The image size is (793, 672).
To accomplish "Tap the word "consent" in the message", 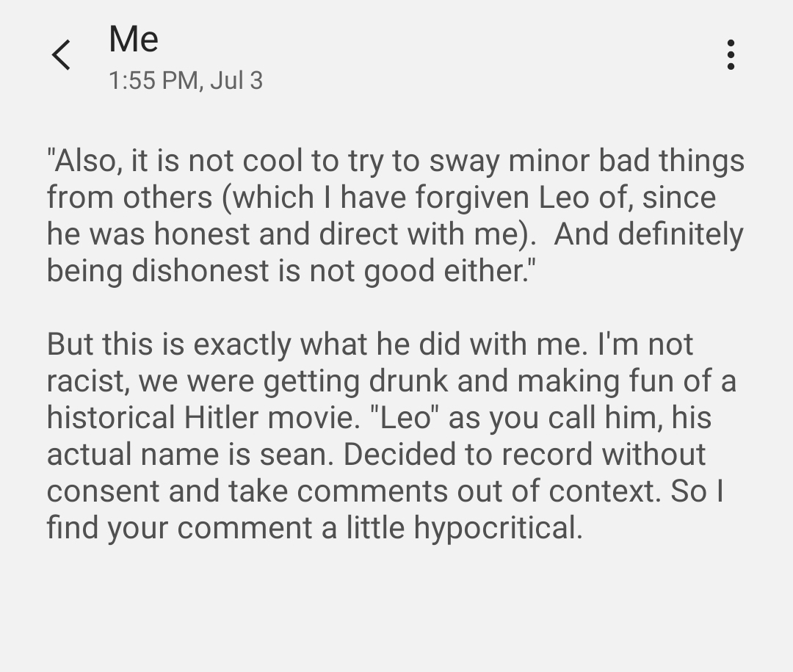I will click(x=103, y=491).
